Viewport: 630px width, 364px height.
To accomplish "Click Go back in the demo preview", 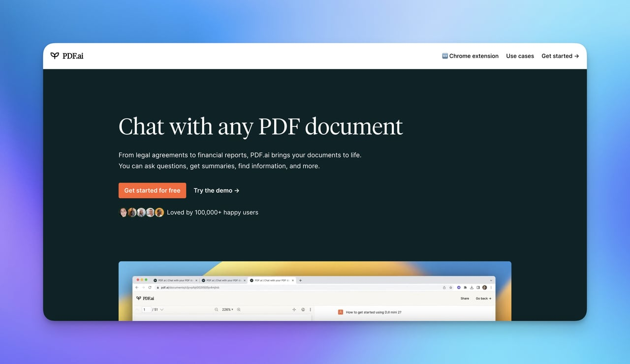I will [483, 298].
